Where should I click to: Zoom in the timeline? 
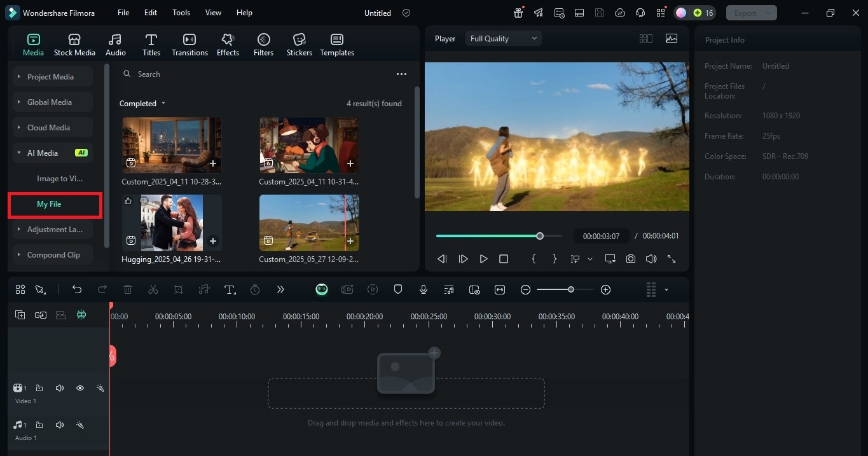pos(606,289)
